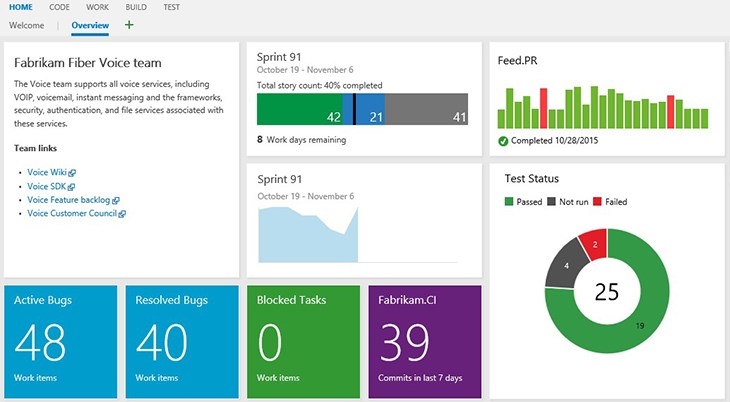Click the red Failed legend swatch
This screenshot has width=730, height=402.
coord(597,202)
